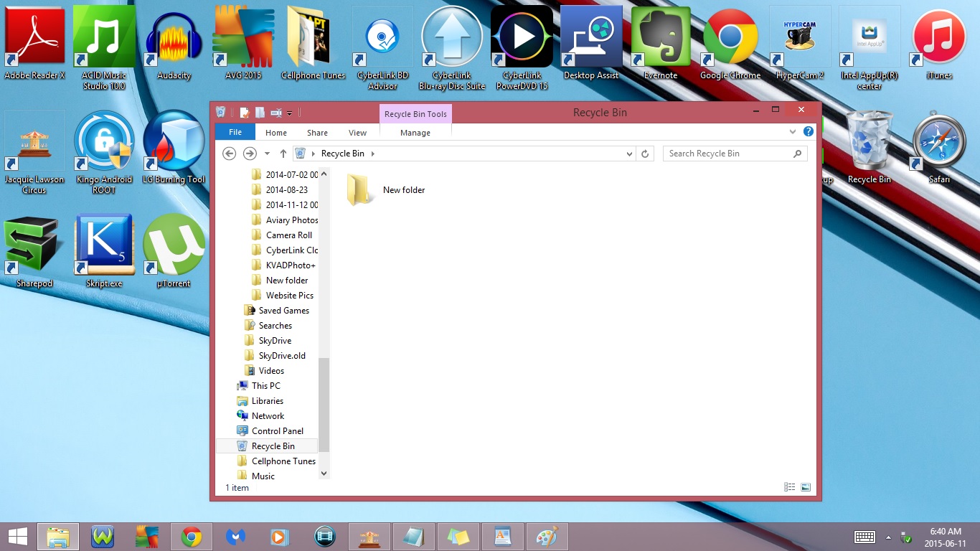Open Adobe Reader X desktop shortcut
This screenshot has height=551, width=980.
click(x=34, y=42)
